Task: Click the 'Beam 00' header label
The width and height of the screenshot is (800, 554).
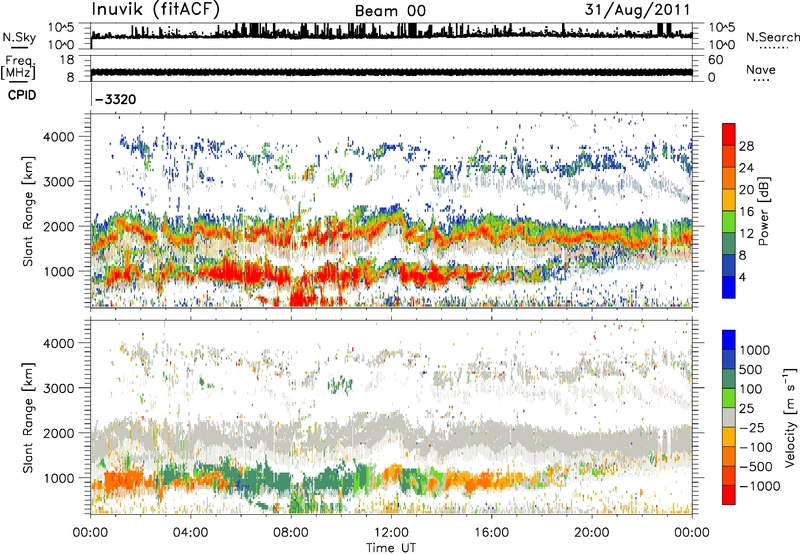Action: pos(390,11)
